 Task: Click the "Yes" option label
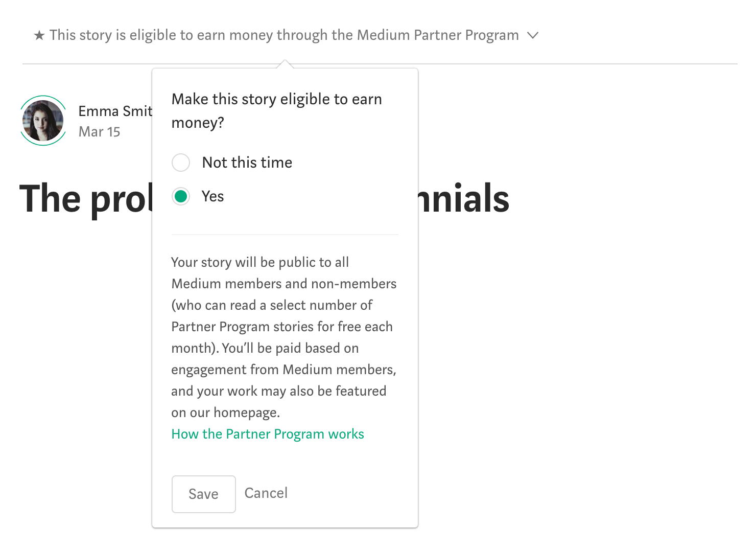point(213,196)
